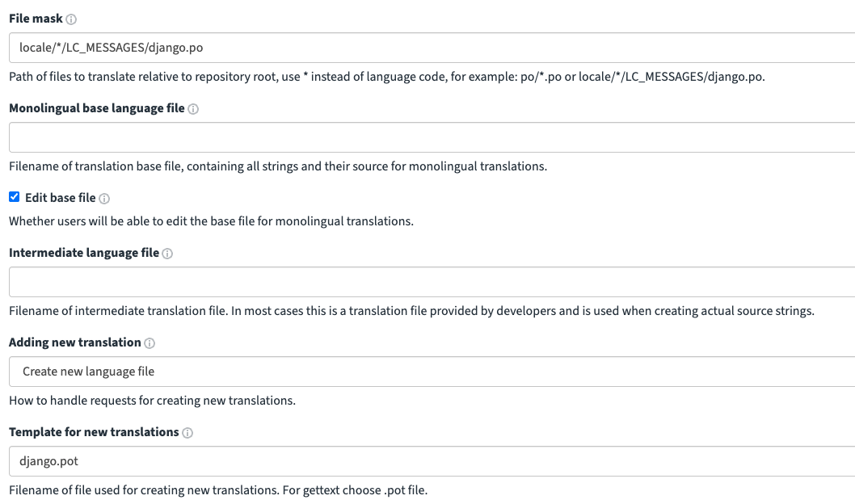Image resolution: width=855 pixels, height=504 pixels.
Task: Click the info icon after Edit base file
Action: (104, 199)
